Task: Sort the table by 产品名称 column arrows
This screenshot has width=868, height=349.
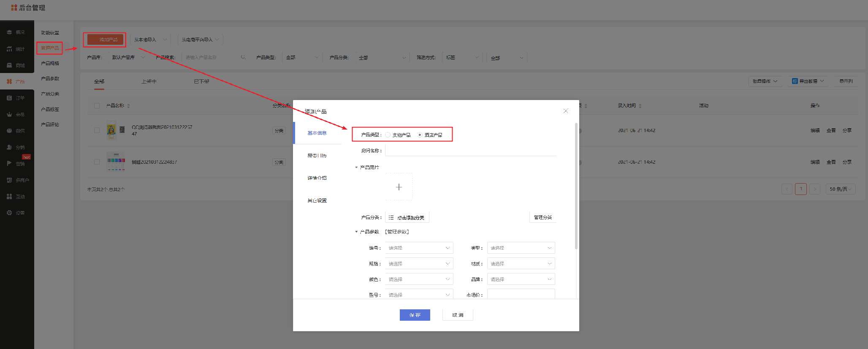Action: [x=128, y=106]
